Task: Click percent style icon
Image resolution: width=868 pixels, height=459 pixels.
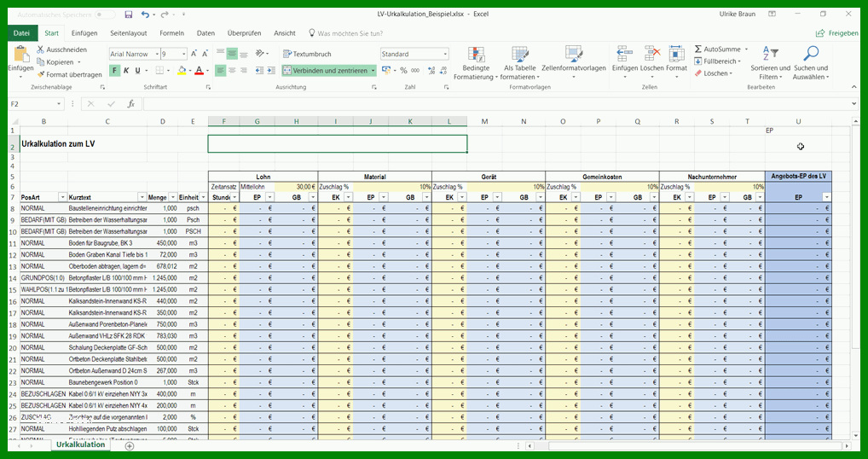Action: (403, 70)
